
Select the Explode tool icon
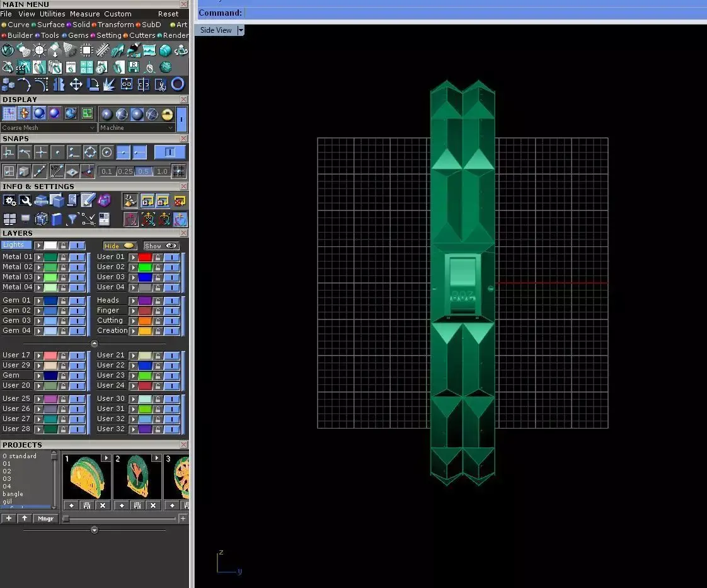110,84
